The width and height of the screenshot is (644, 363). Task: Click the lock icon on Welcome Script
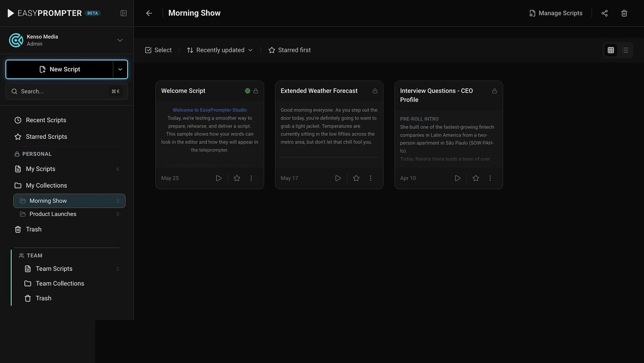click(255, 91)
